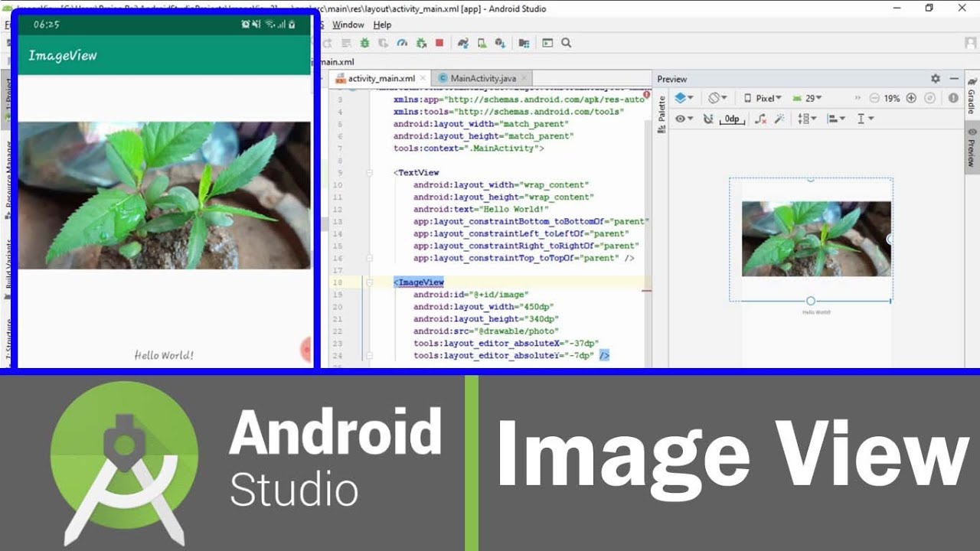Screen dimensions: 980x551
Task: Click Hello World text in layout preview
Action: 816,312
